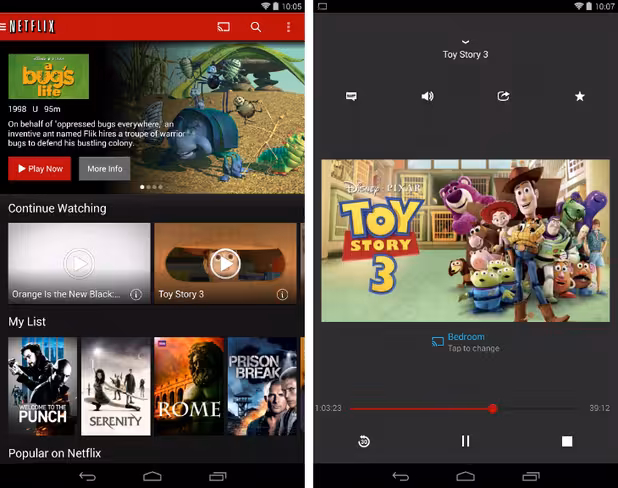Click the red playback position handle

(x=493, y=409)
